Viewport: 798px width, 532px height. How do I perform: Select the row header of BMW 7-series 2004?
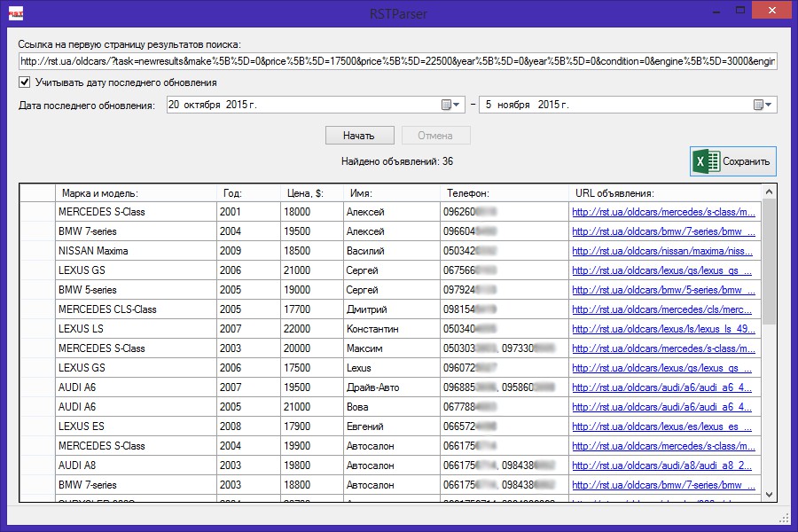tap(36, 231)
